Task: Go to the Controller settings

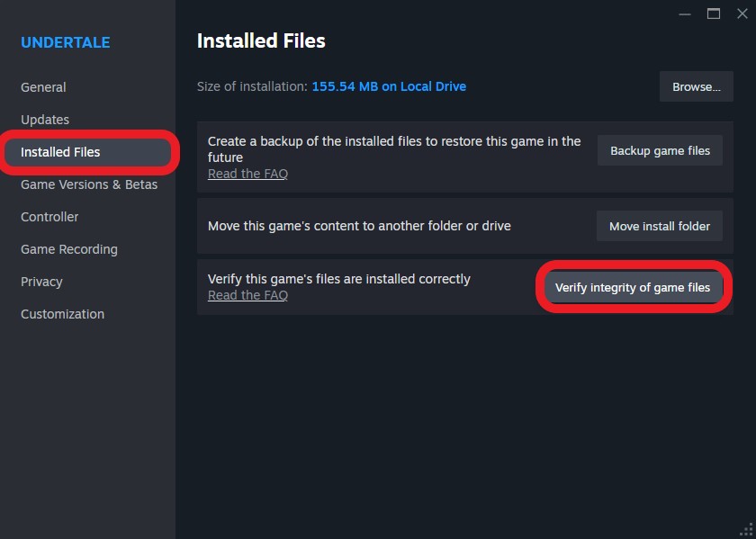Action: coord(49,217)
